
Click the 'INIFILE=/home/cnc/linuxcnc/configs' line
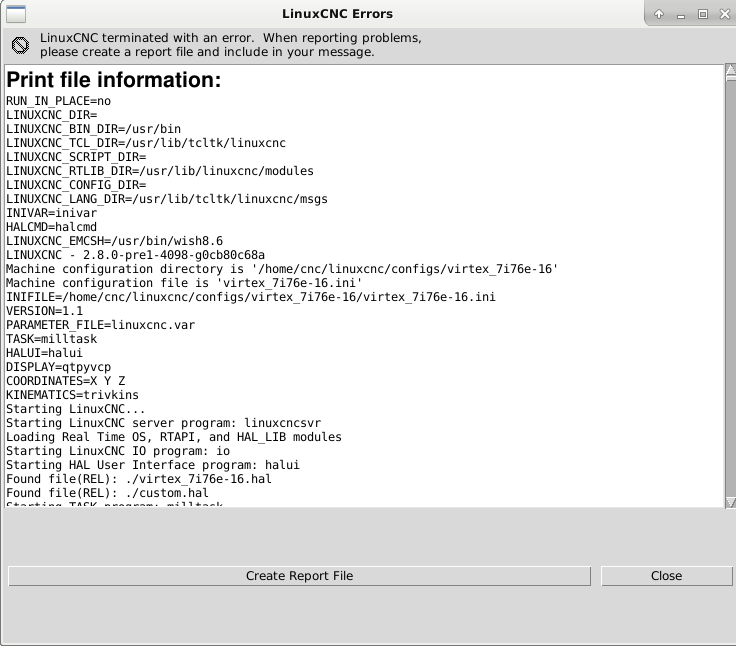coord(251,297)
